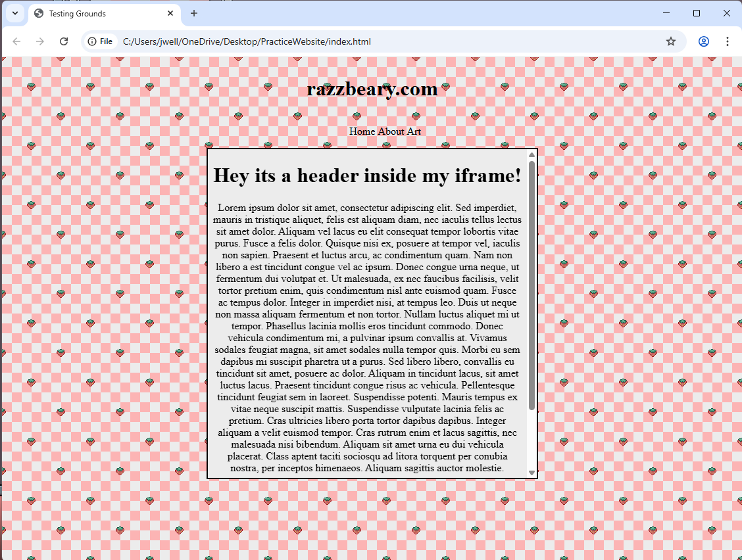This screenshot has width=742, height=560.
Task: Open the Chrome profile avatar icon
Action: tap(703, 41)
